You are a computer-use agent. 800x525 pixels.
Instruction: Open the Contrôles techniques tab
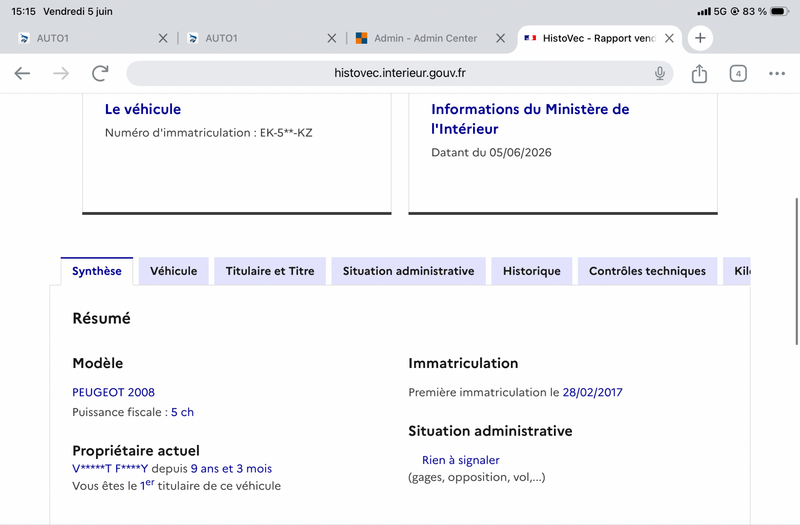click(647, 271)
